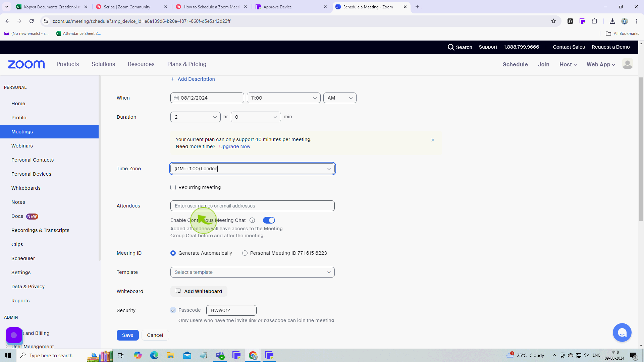Image resolution: width=644 pixels, height=362 pixels.
Task: Open Meetings section in sidebar
Action: (x=22, y=132)
